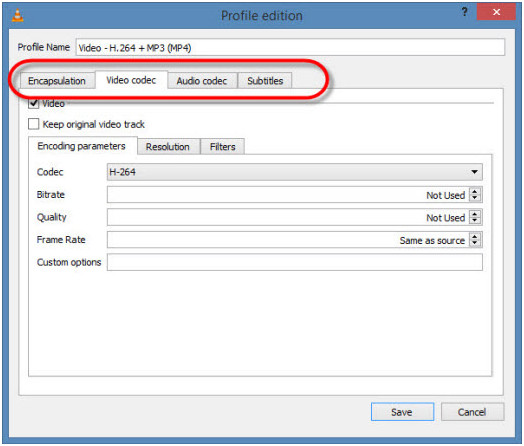The image size is (524, 446).
Task: Increase Quality with the up arrow
Action: [475, 213]
